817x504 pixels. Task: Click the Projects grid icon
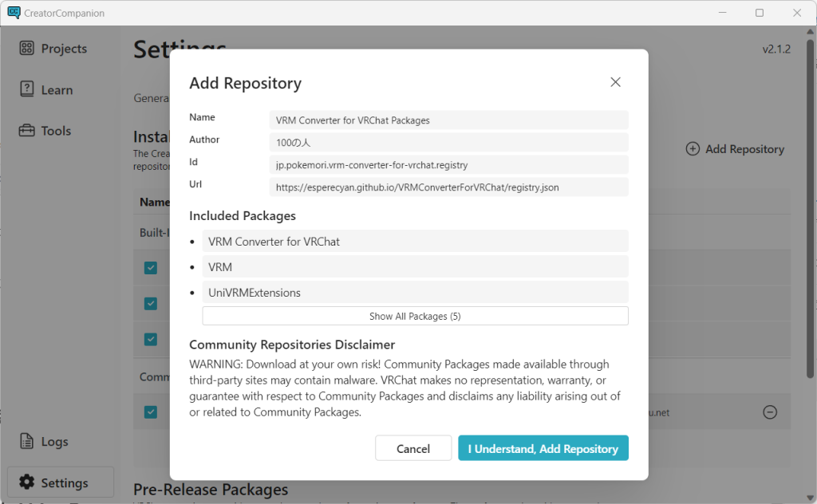26,48
